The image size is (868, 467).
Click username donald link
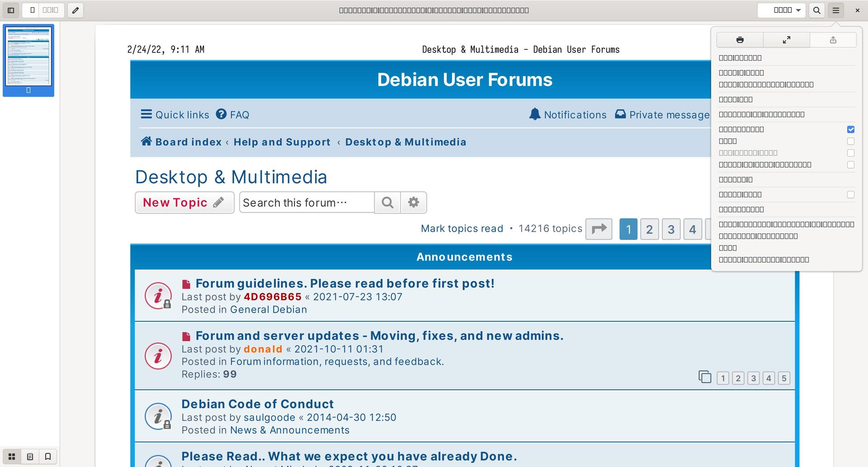pyautogui.click(x=263, y=349)
